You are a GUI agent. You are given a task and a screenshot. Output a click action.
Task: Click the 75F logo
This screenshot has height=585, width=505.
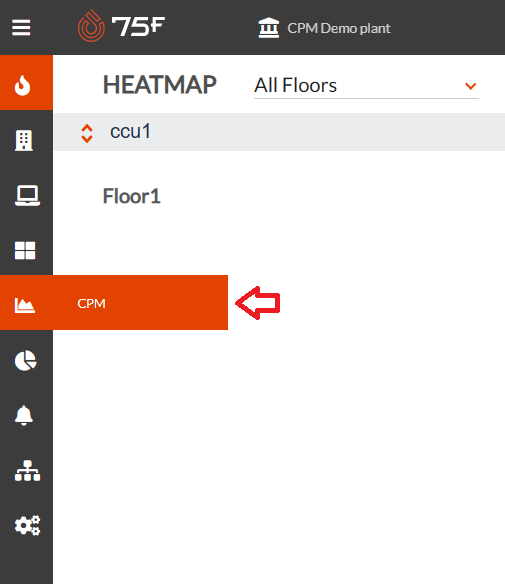tap(121, 26)
